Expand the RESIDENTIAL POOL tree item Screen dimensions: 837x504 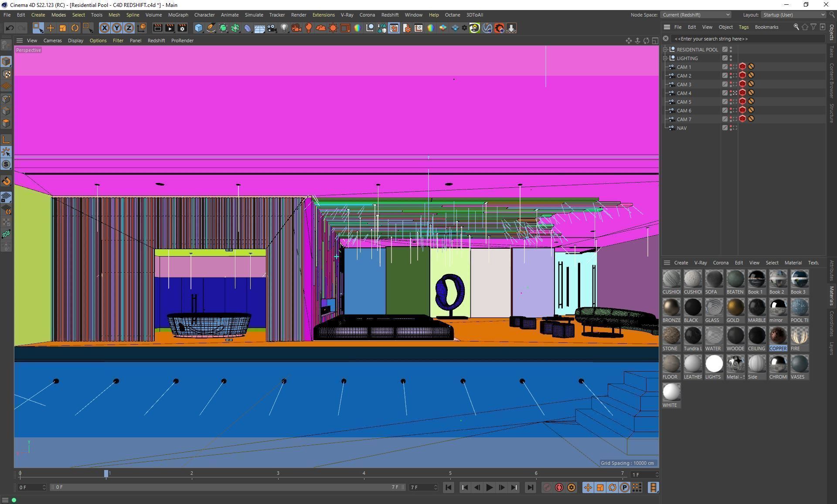click(x=665, y=50)
